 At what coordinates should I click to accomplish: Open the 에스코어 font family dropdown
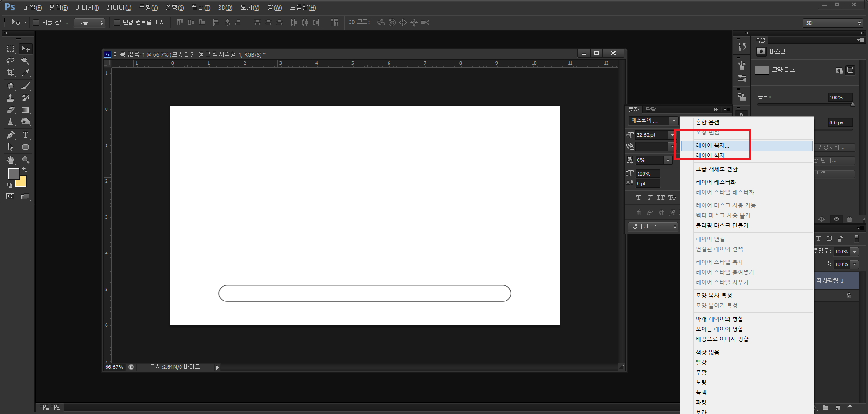(x=674, y=121)
